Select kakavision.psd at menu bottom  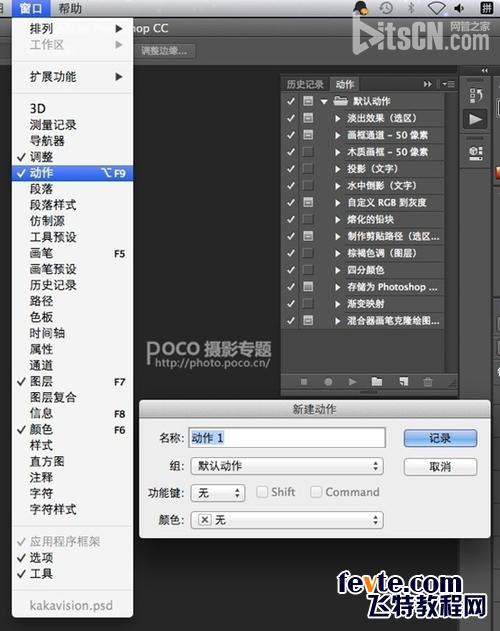point(72,605)
